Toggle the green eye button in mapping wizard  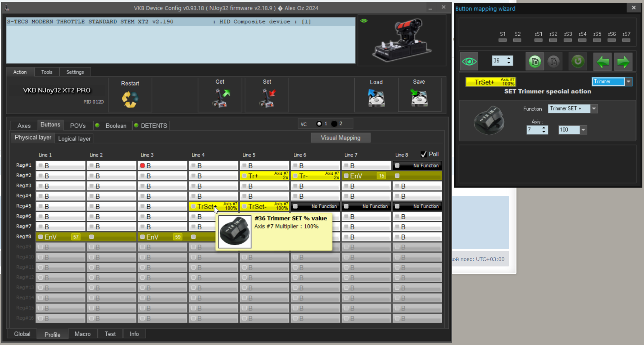469,61
